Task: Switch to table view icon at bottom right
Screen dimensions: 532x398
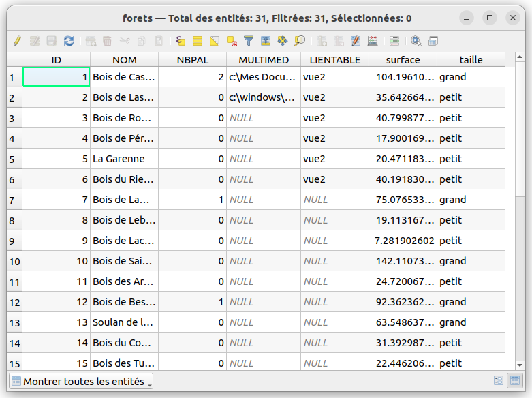Action: [x=515, y=380]
